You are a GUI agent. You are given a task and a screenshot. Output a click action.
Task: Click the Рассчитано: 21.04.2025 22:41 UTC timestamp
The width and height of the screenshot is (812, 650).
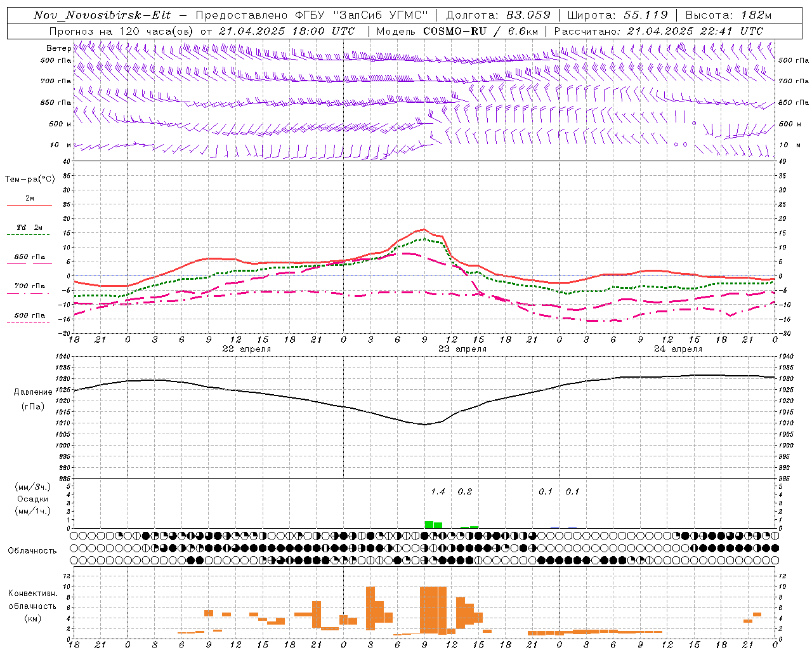658,31
